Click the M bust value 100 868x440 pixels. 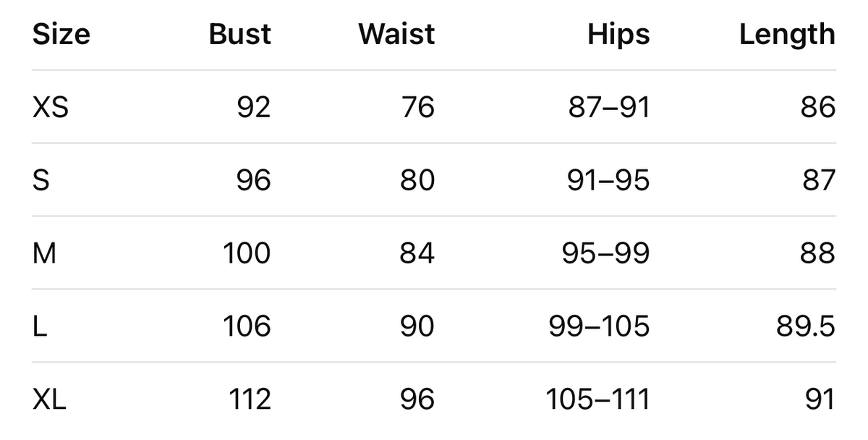(x=247, y=253)
